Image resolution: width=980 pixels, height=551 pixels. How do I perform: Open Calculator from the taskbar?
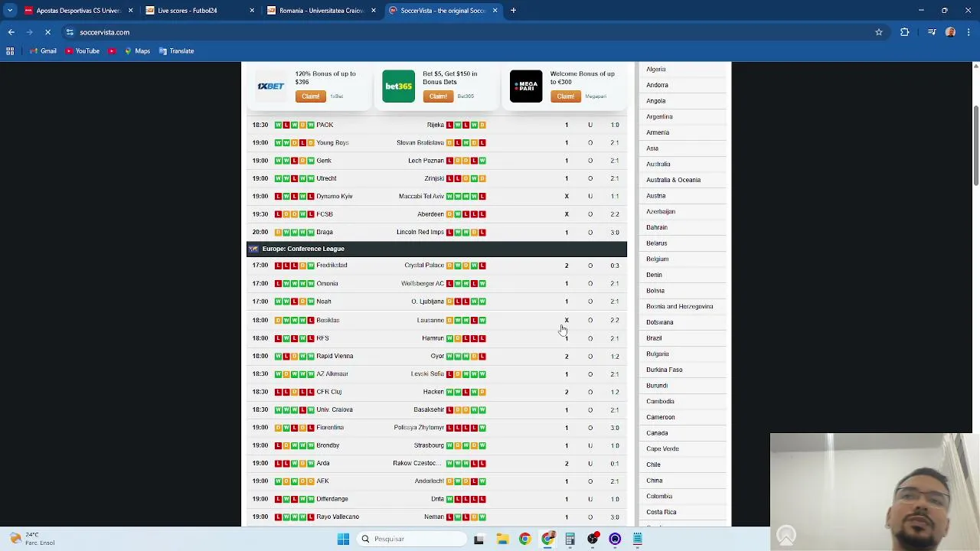pos(570,539)
